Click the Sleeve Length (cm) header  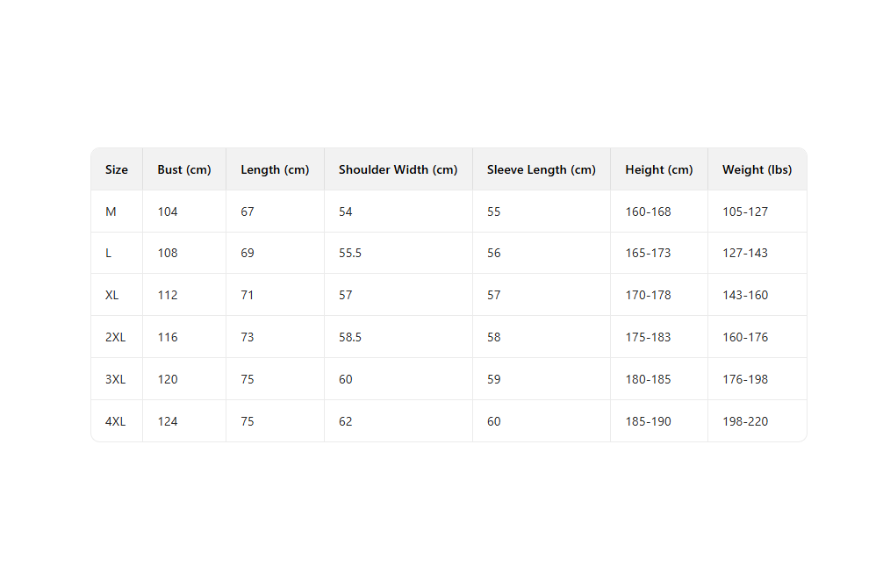click(x=541, y=169)
